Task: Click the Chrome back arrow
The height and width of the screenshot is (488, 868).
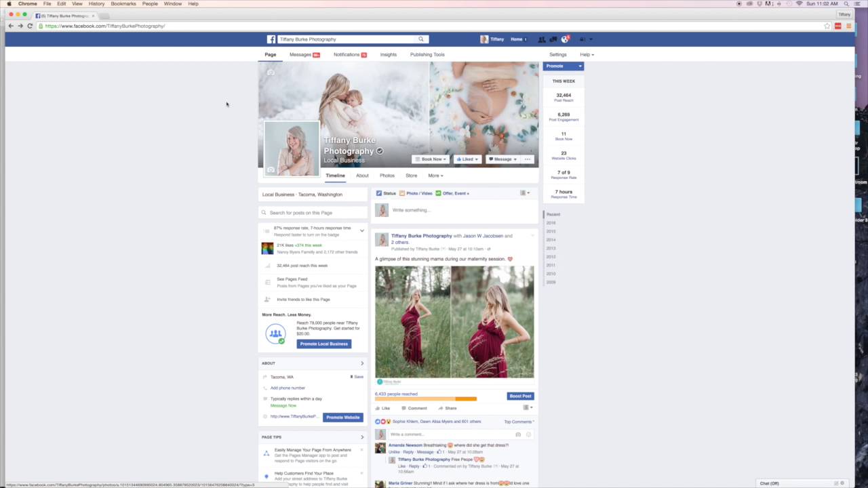Action: coord(11,26)
